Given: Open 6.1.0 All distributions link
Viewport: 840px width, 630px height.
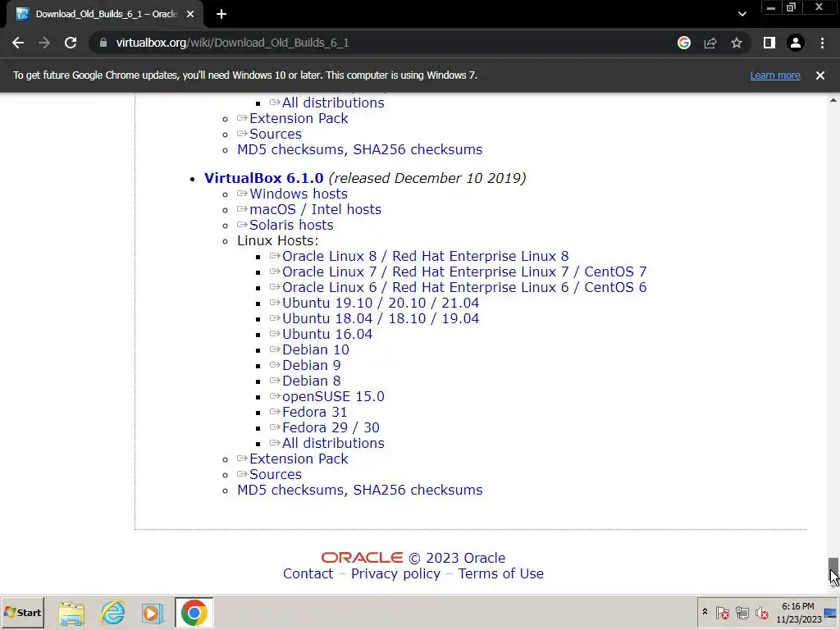Looking at the screenshot, I should pyautogui.click(x=333, y=443).
